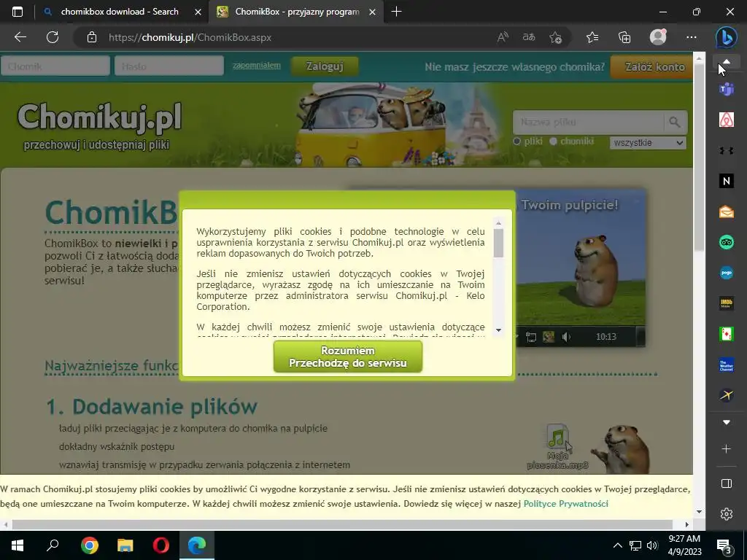Click cookie dialog scroll down arrow
Image resolution: width=747 pixels, height=560 pixels.
[x=498, y=330]
